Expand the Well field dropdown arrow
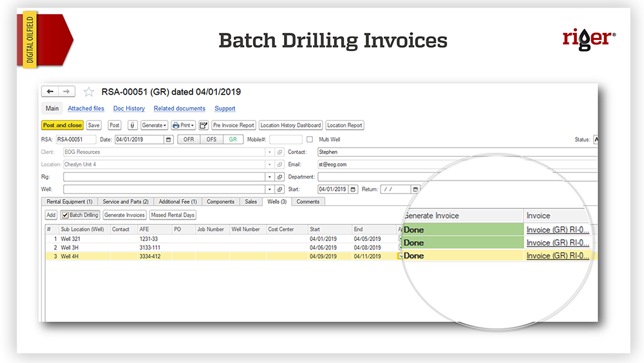The width and height of the screenshot is (644, 363). point(270,190)
